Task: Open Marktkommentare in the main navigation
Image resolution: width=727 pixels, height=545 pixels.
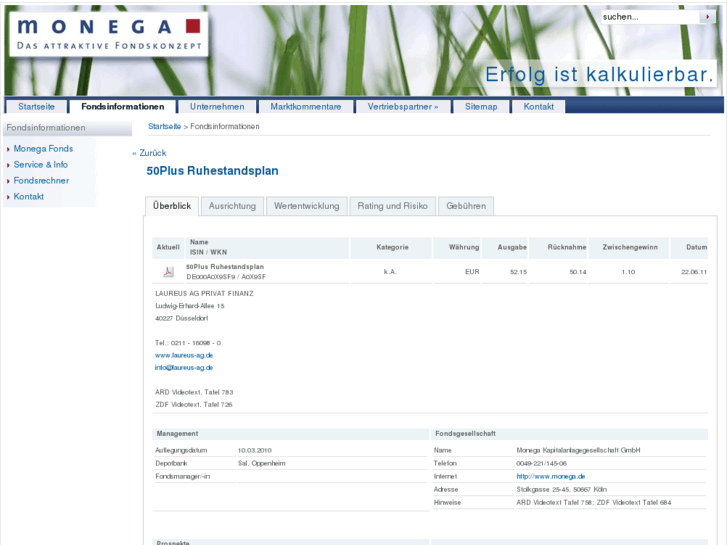Action: (306, 107)
